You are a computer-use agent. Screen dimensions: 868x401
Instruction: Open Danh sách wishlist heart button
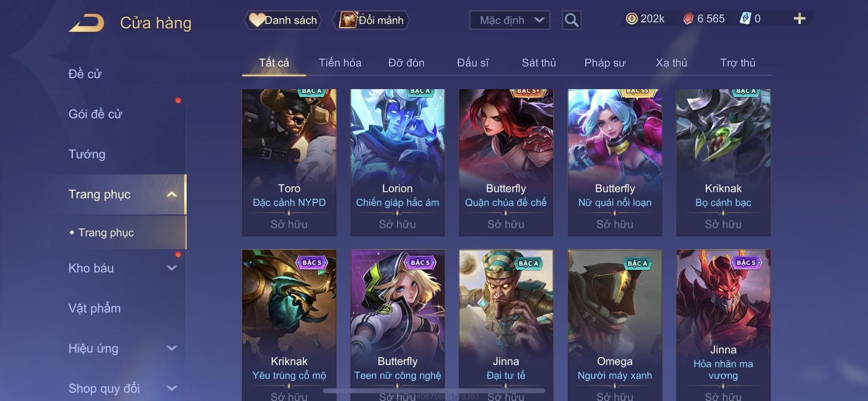[x=283, y=20]
